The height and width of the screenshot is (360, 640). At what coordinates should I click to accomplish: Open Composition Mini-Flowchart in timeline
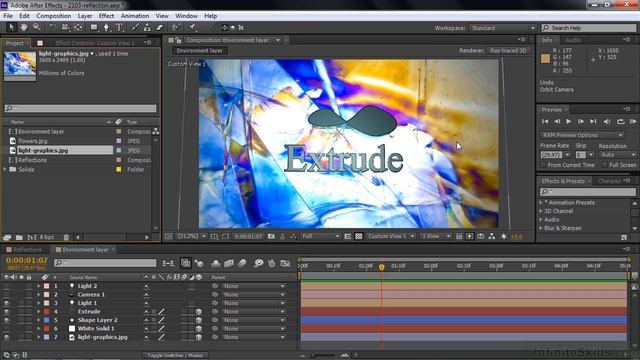point(168,264)
